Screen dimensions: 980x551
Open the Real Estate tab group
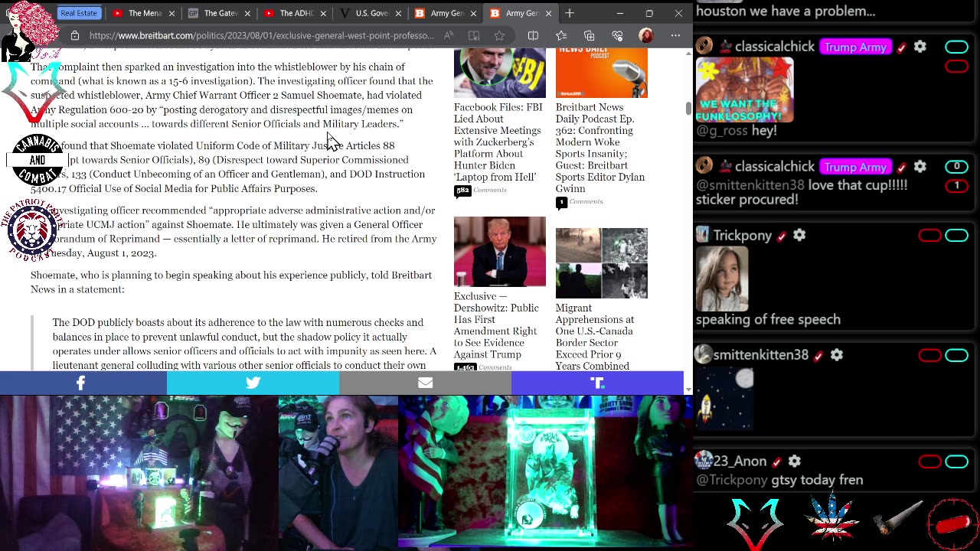click(x=79, y=13)
